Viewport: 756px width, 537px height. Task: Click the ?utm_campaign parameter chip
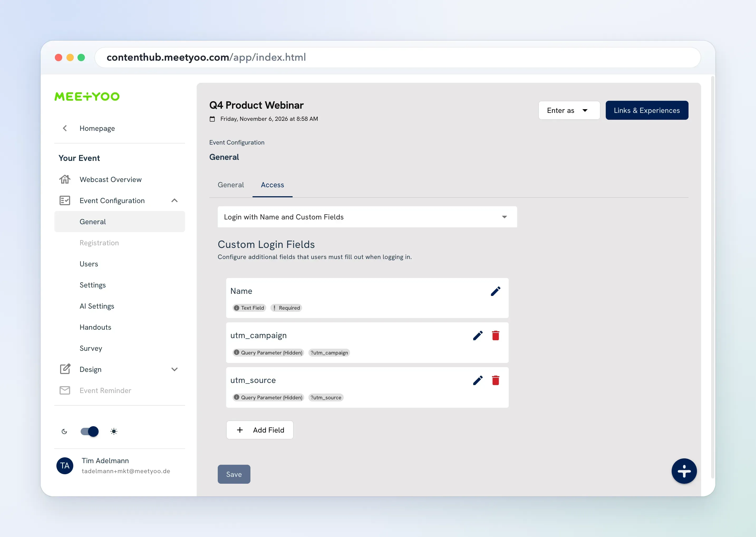tap(329, 352)
